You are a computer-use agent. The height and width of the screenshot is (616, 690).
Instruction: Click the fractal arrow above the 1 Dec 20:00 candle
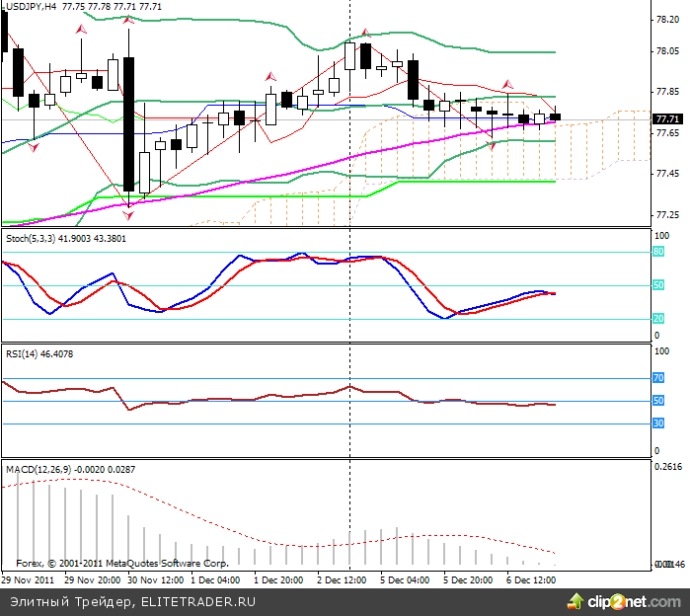pyautogui.click(x=269, y=74)
